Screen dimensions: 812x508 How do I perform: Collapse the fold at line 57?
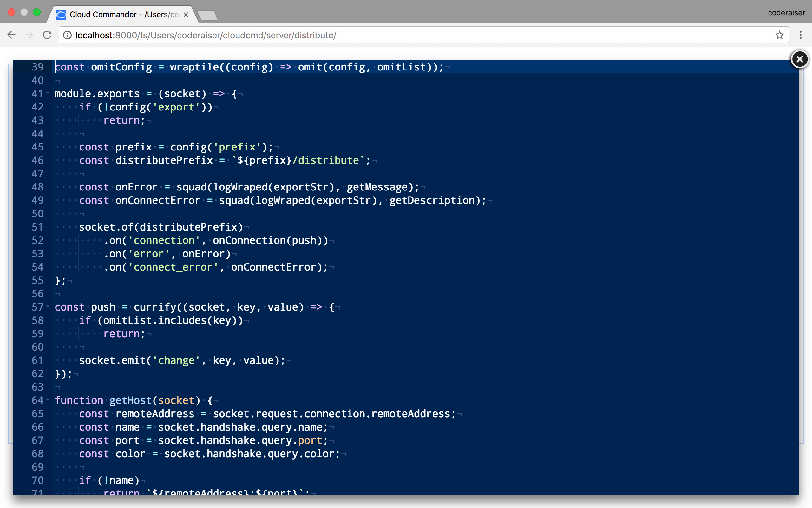[48, 306]
